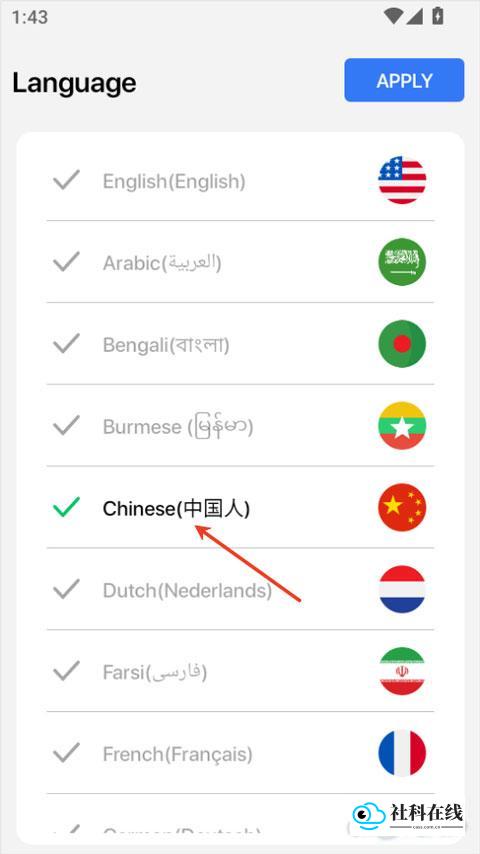The height and width of the screenshot is (854, 480).
Task: Tap the Wi-Fi status icon
Action: point(392,16)
